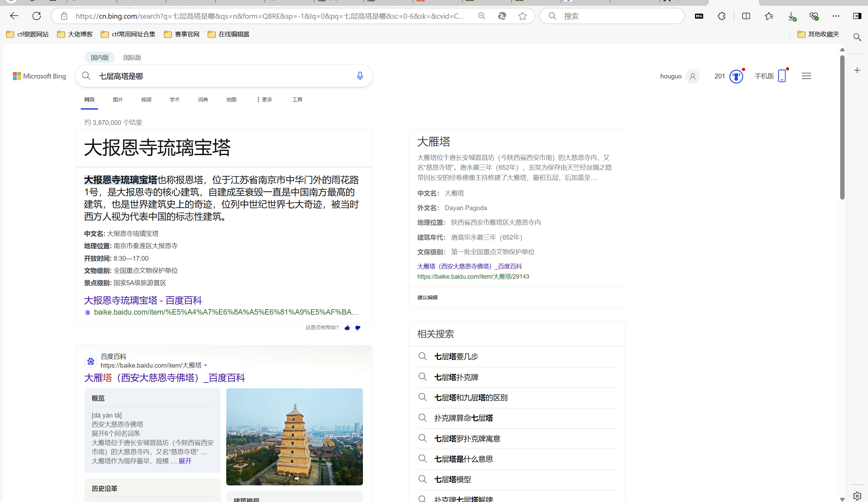Viewport: 868px width, 502px height.
Task: Expand the 概览 text with 展开
Action: (185, 461)
